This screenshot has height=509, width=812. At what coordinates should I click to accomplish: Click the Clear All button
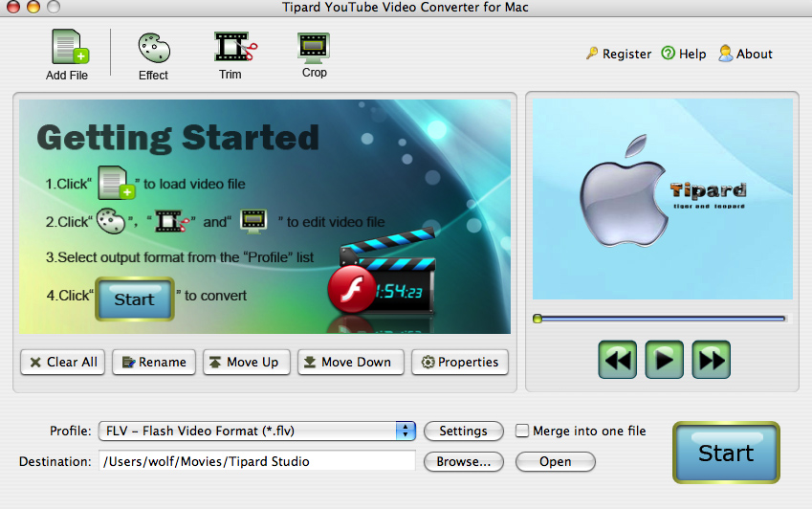pos(63,363)
